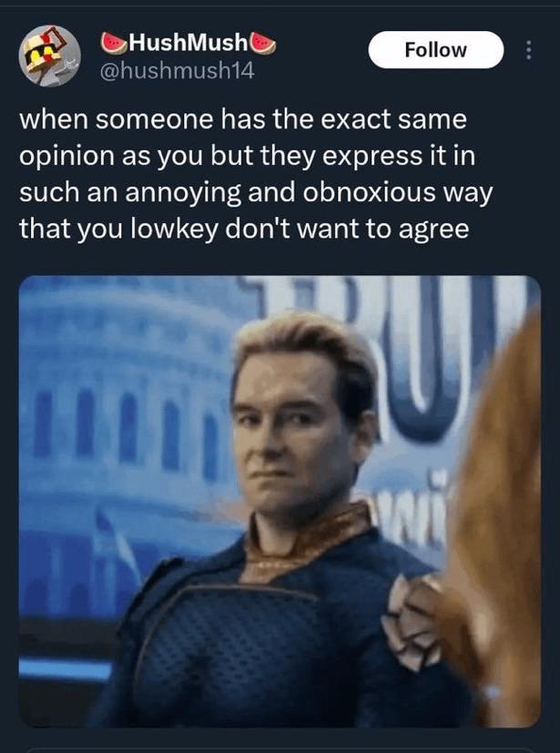Select the word "annoying" in the tweet
560x753 pixels.
tap(184, 193)
